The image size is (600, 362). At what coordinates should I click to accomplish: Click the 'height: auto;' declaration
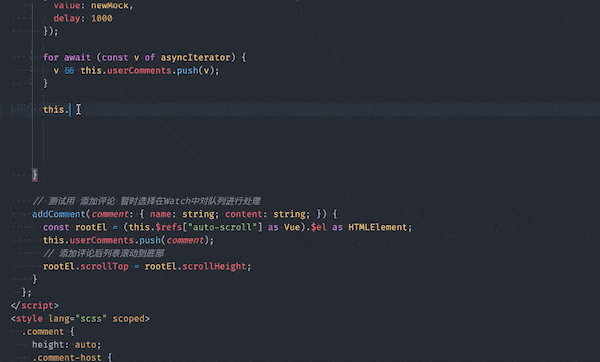[x=67, y=345]
